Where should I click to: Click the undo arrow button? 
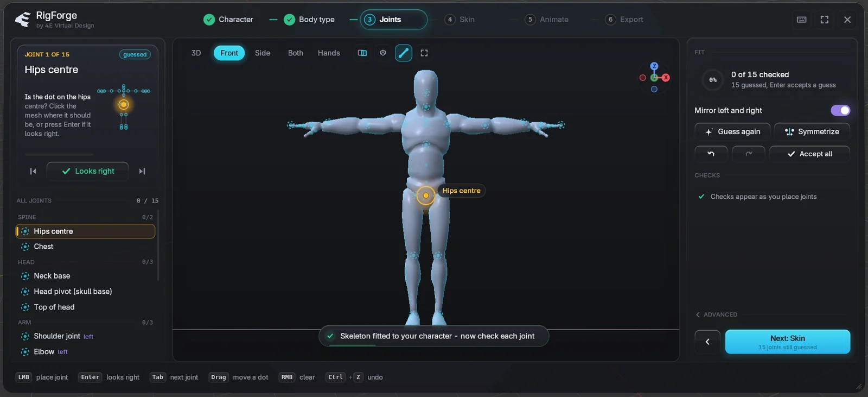click(711, 154)
